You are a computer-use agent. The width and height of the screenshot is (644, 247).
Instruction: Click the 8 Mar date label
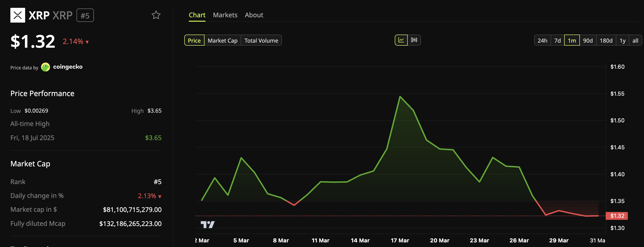click(281, 241)
